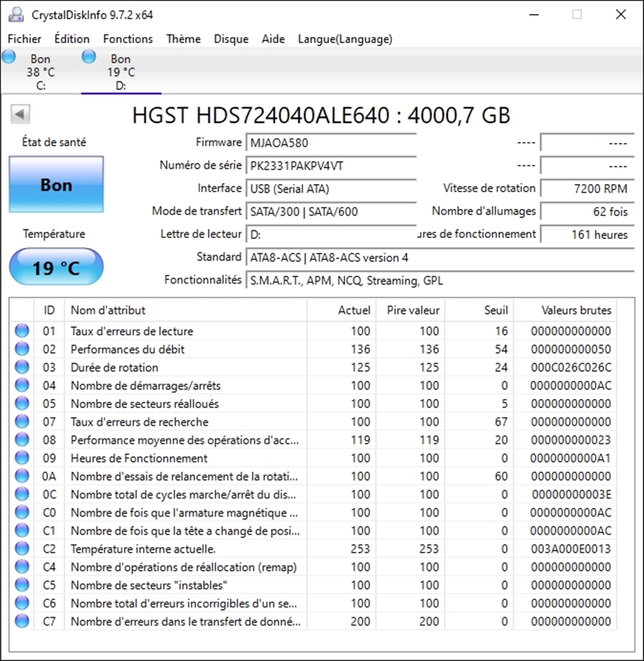Select the Heures de Fonctionnement attribute row

pyautogui.click(x=139, y=459)
